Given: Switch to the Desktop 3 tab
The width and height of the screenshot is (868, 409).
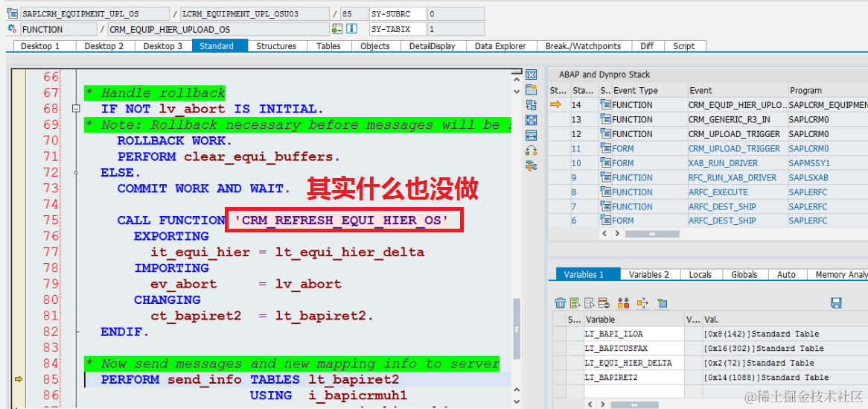Looking at the screenshot, I should (163, 46).
